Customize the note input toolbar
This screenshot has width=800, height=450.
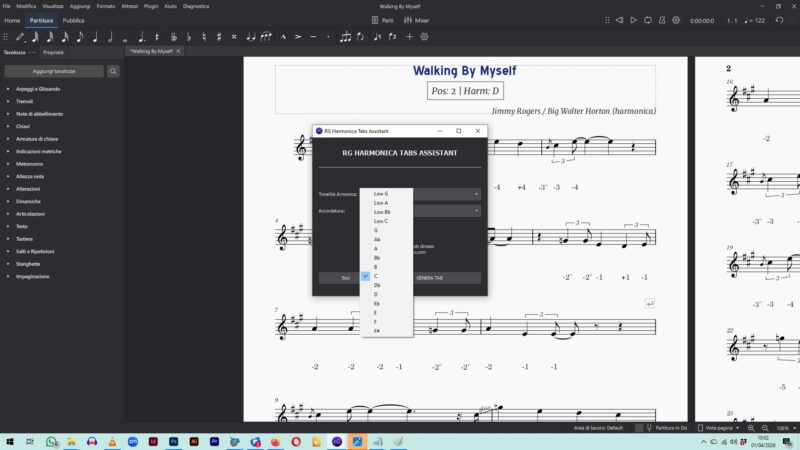424,37
